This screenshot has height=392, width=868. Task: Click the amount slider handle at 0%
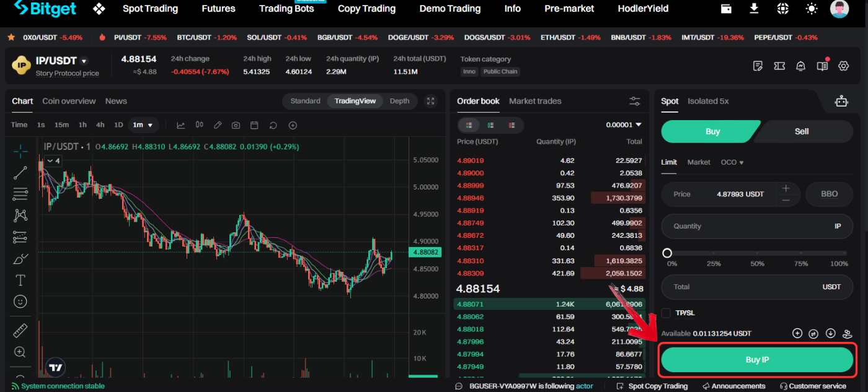[667, 253]
